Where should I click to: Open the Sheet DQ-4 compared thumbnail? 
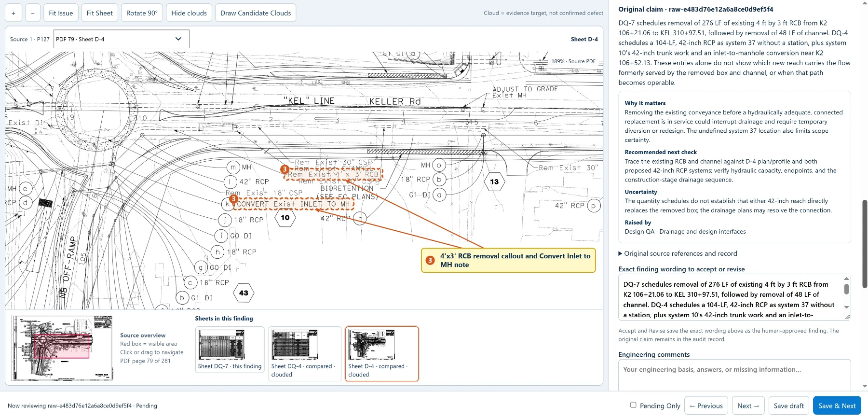click(x=304, y=354)
